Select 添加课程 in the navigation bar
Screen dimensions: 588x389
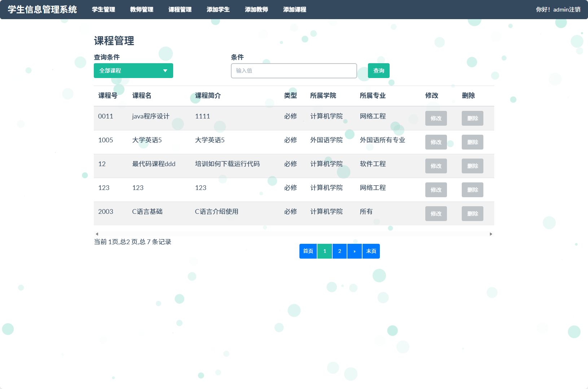(295, 10)
